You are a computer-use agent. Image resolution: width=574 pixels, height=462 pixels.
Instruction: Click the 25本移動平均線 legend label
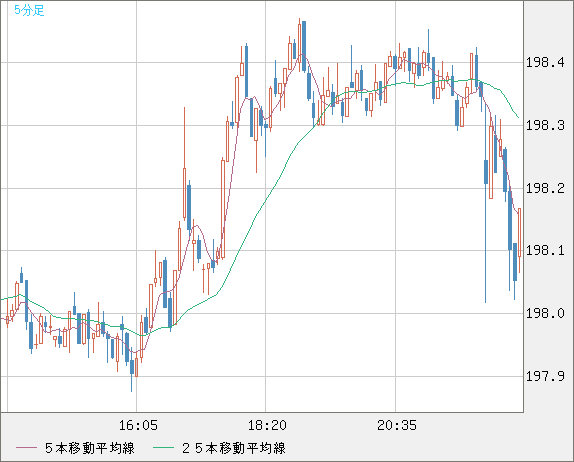pos(234,448)
